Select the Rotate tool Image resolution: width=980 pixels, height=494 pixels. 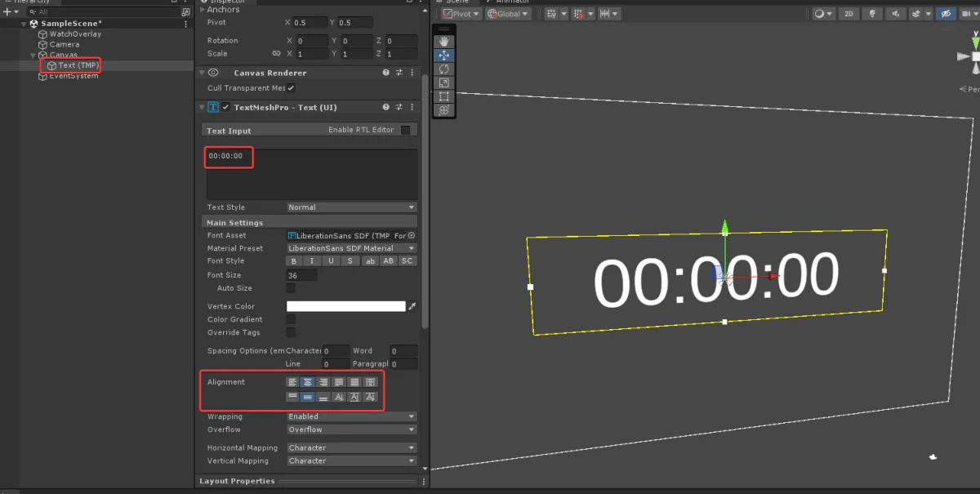(x=444, y=69)
